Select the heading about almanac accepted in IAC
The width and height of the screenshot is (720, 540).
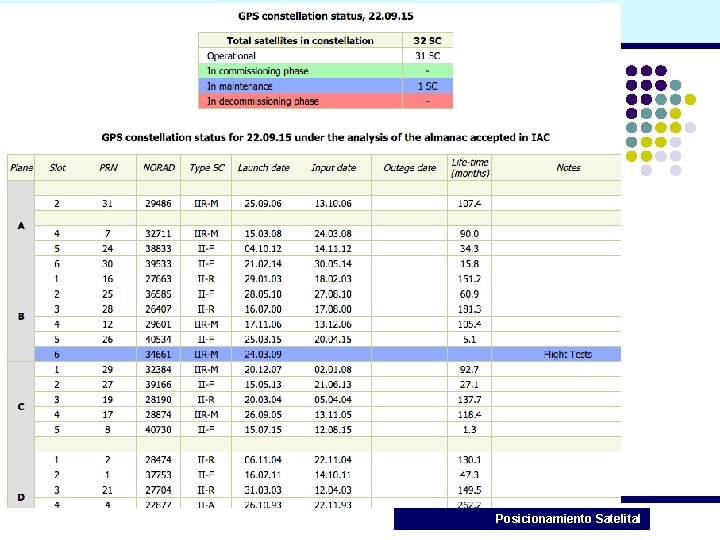(326, 137)
